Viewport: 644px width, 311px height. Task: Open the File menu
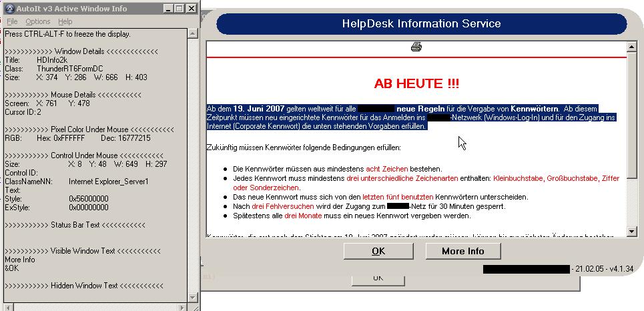12,22
